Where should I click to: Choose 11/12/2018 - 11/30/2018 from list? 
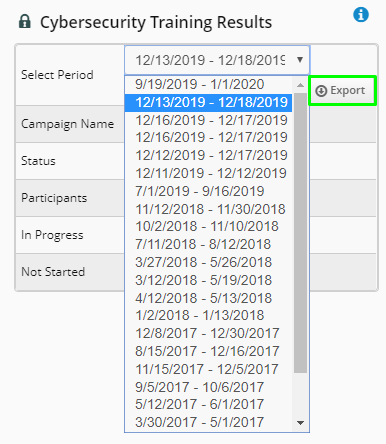click(208, 209)
